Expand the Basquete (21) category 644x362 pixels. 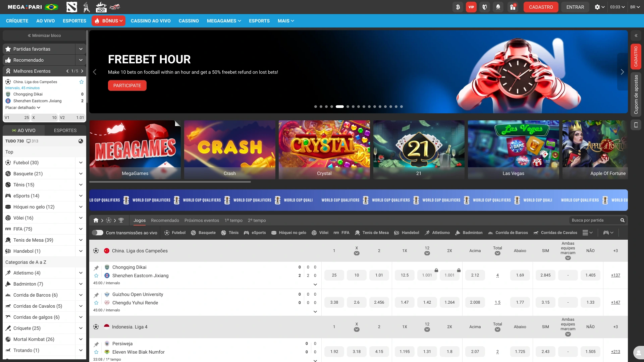(x=80, y=174)
